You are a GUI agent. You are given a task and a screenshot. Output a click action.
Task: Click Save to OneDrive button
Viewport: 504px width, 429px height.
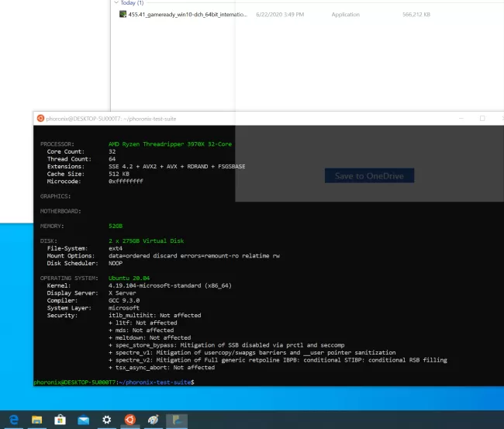[369, 175]
